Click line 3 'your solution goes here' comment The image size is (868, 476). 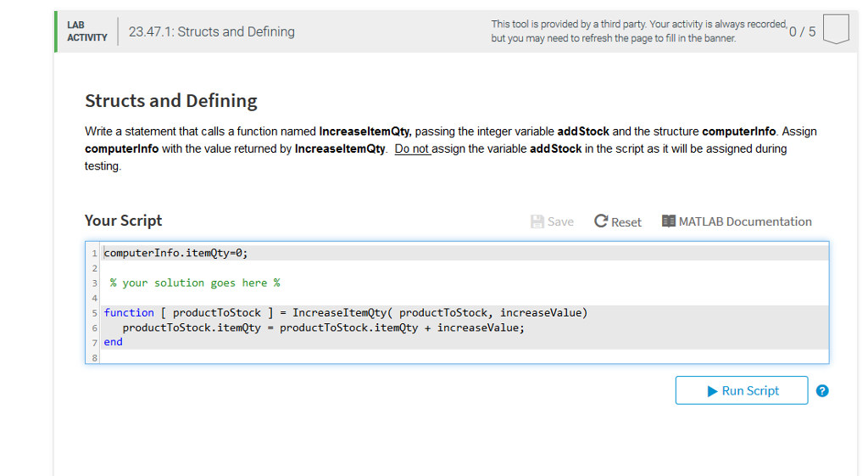(194, 283)
